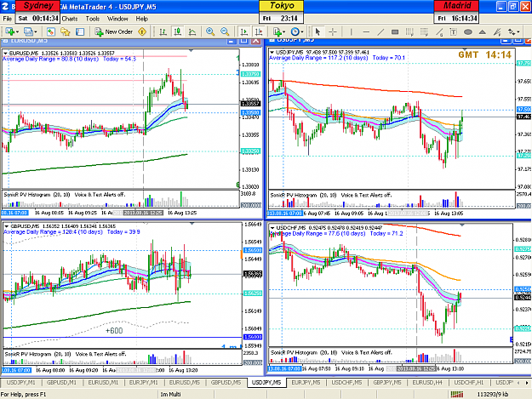This screenshot has height=399, width=532.
Task: Select the trendline by angle tool
Action: [439, 31]
